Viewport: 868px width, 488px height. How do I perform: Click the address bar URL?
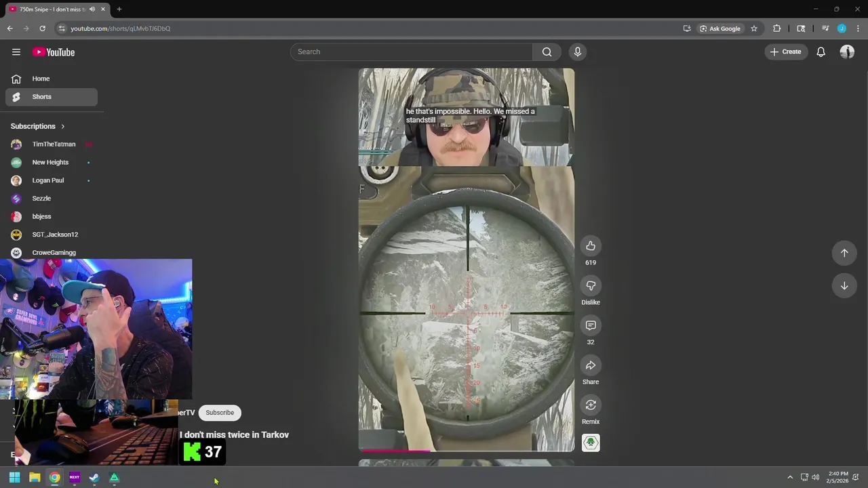(121, 28)
